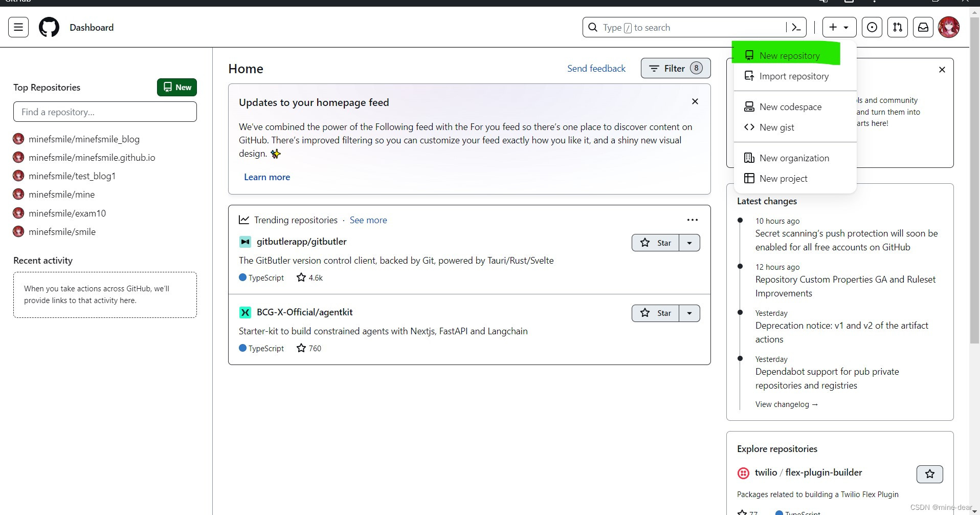Open the feed Filter dropdown
Image resolution: width=980 pixels, height=515 pixels.
click(x=676, y=68)
